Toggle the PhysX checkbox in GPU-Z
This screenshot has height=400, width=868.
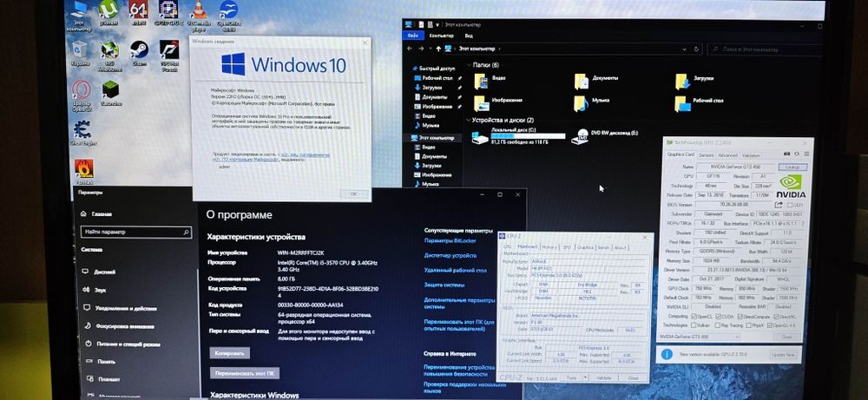750,325
